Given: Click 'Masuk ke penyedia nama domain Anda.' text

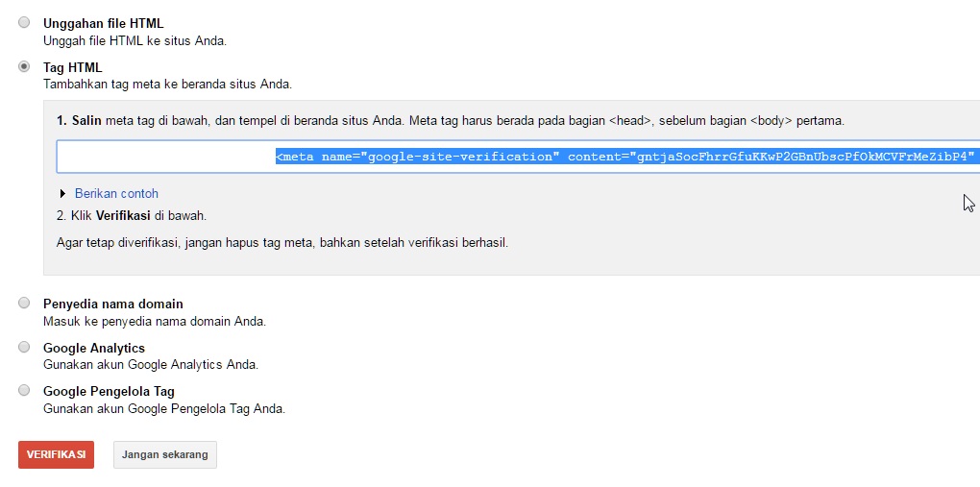Looking at the screenshot, I should pyautogui.click(x=155, y=322).
